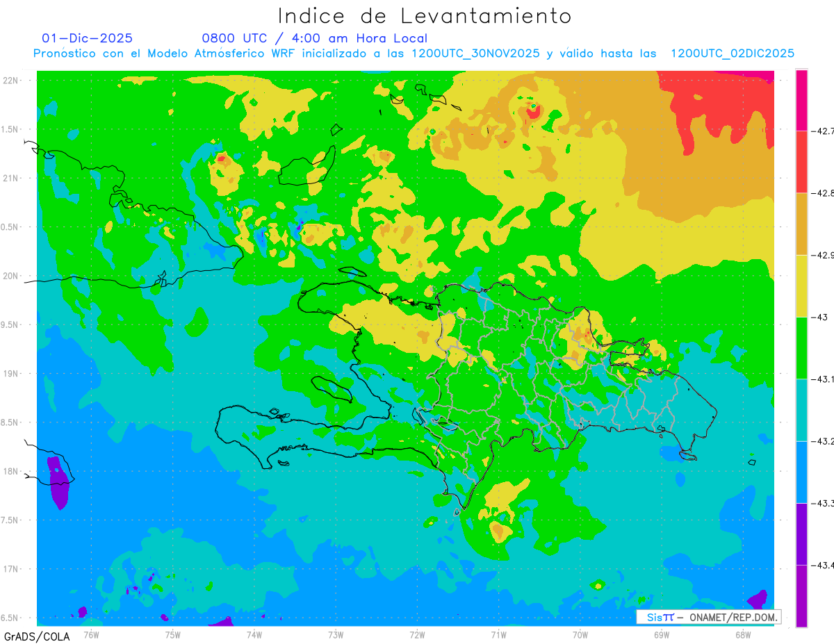This screenshot has width=834, height=644.
Task: Click the legend value '-42.9'
Action: click(x=823, y=255)
